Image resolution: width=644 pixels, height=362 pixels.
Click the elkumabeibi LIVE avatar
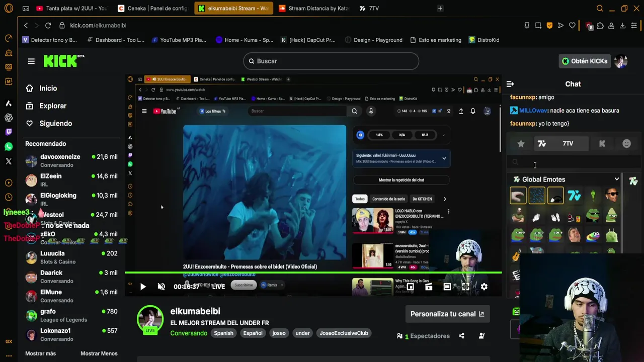pyautogui.click(x=150, y=320)
